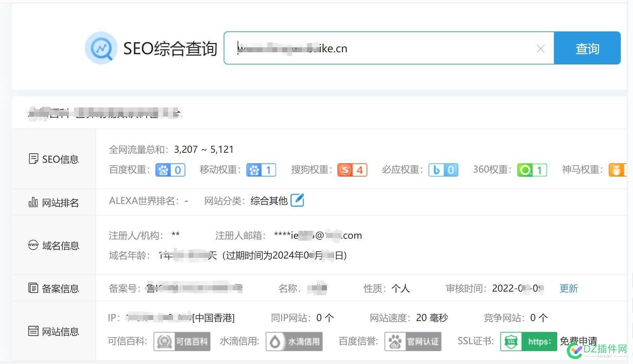Screen dimensions: 633x364
Task: Click the [中国香港] location text
Action: pos(214,318)
